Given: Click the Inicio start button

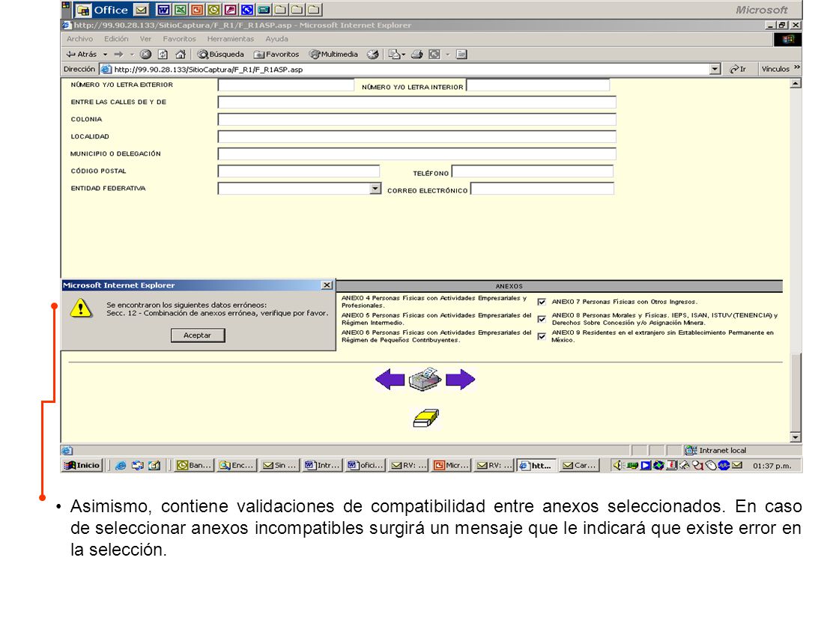Looking at the screenshot, I should [x=82, y=466].
